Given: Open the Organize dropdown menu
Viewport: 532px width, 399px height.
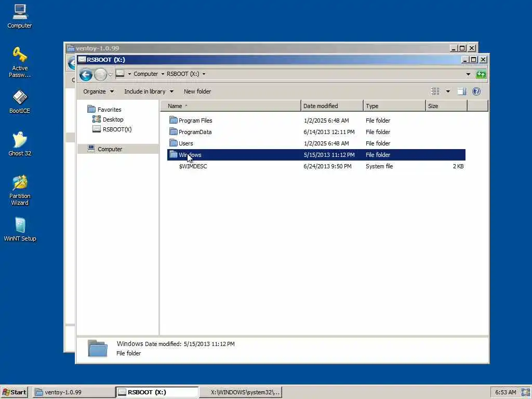Looking at the screenshot, I should pos(98,91).
